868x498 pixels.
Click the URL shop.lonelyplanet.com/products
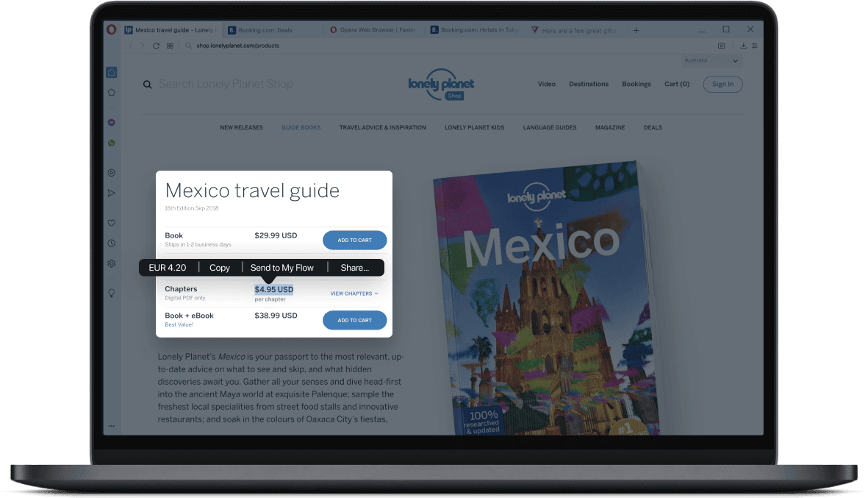point(237,46)
